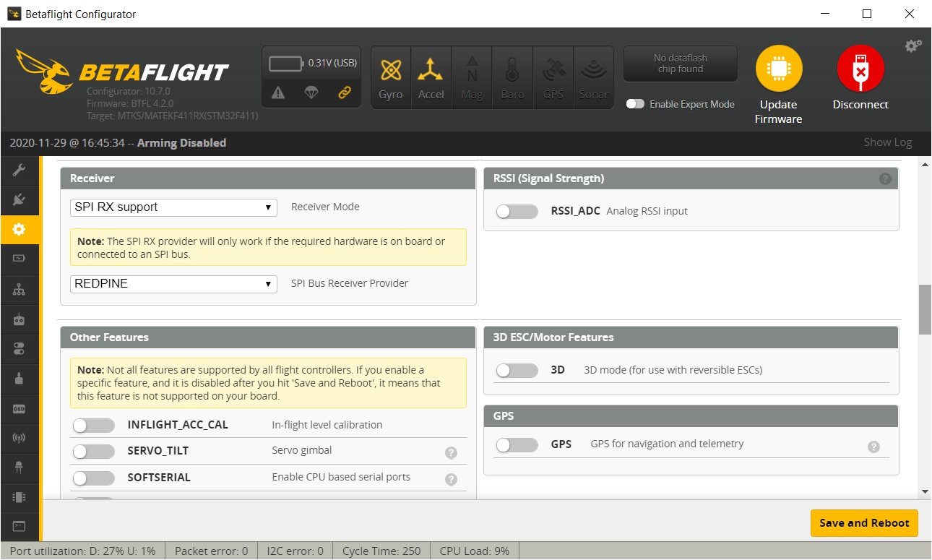
Task: Open the Setup tab wrench icon
Action: click(x=20, y=170)
